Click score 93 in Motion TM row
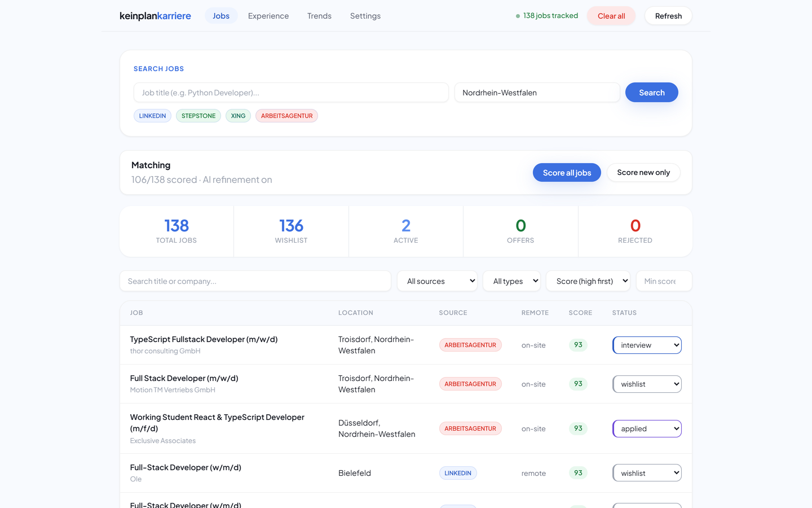The image size is (812, 508). (x=578, y=384)
